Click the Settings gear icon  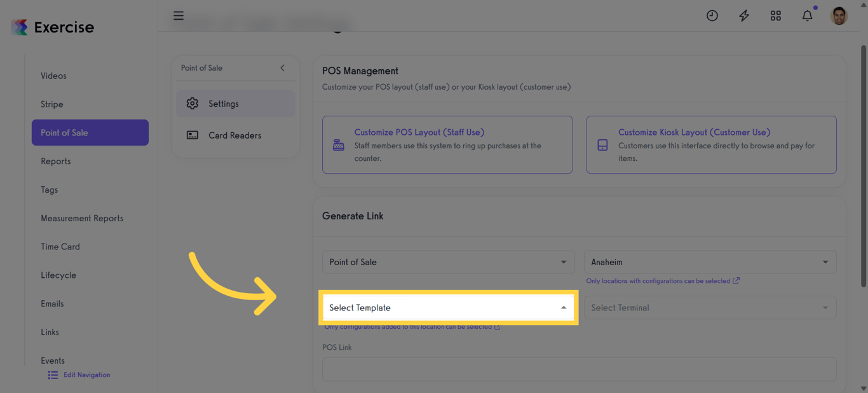tap(193, 103)
